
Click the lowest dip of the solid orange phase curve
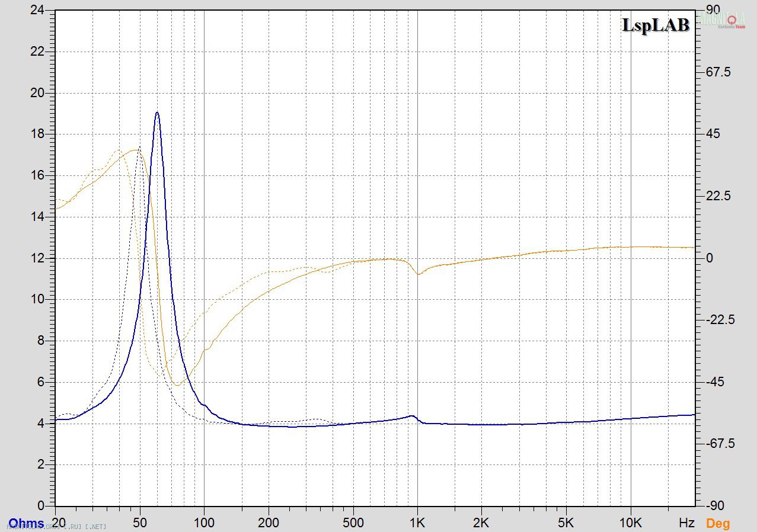click(x=177, y=385)
